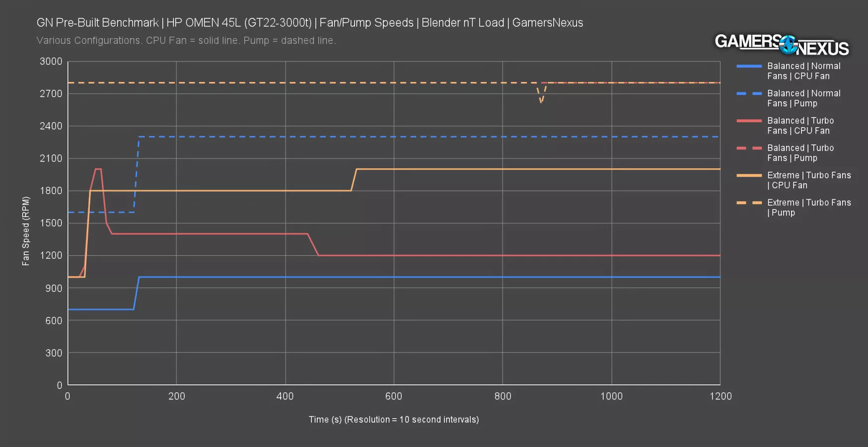The height and width of the screenshot is (447, 868).
Task: Click the blue emblem inside the GamersNexus logo
Action: (x=788, y=45)
